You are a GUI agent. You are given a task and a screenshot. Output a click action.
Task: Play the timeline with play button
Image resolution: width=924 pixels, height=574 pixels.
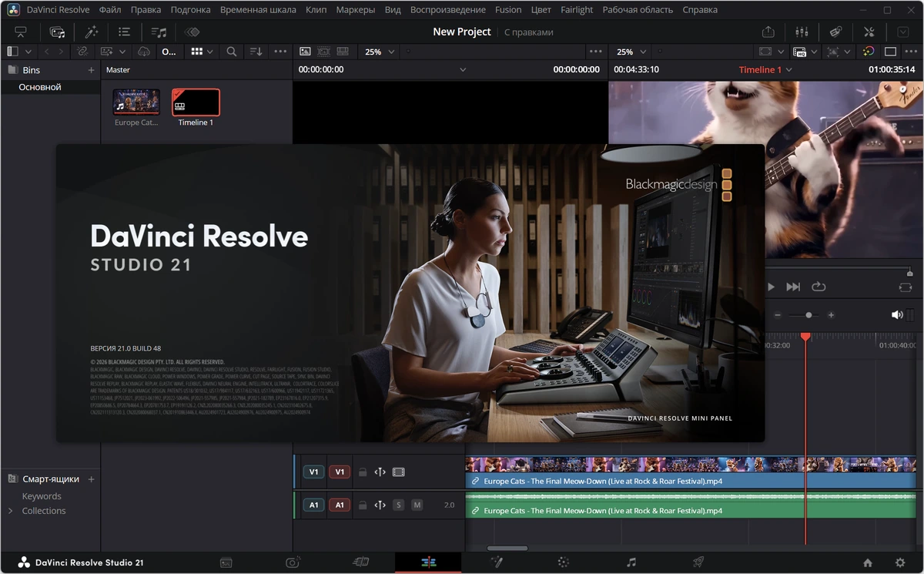pyautogui.click(x=770, y=287)
